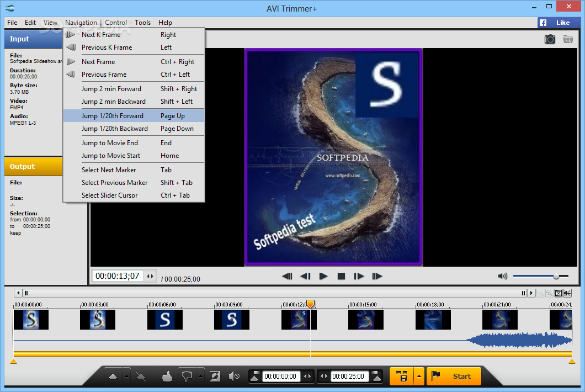
Task: Play the video
Action: pos(323,276)
